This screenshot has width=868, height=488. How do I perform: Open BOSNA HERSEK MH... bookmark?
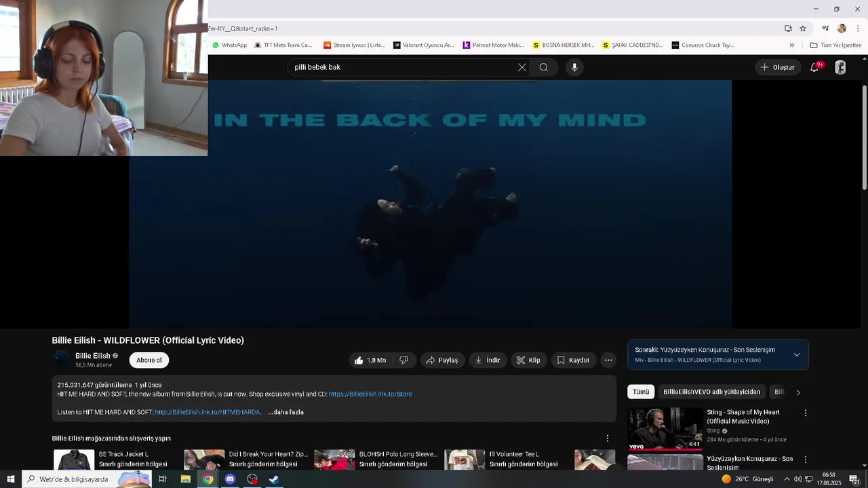point(563,45)
